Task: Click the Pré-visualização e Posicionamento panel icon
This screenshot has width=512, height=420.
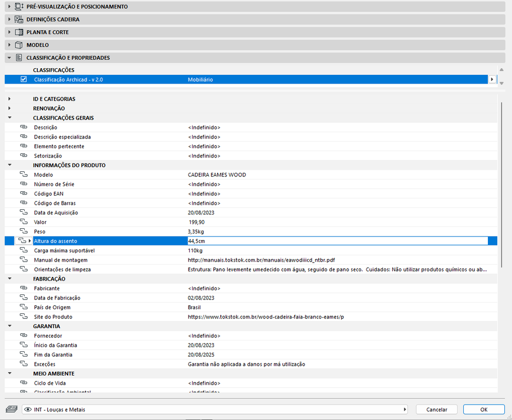Action: pyautogui.click(x=19, y=7)
